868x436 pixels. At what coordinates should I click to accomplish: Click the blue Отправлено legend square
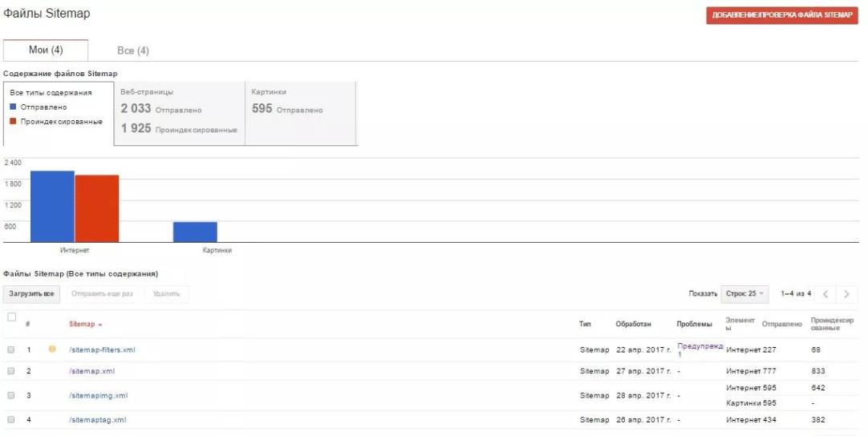coord(14,107)
